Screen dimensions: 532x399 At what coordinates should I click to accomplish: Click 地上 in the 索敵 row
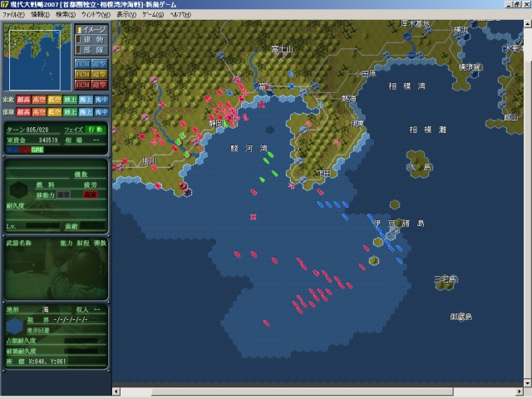click(70, 100)
